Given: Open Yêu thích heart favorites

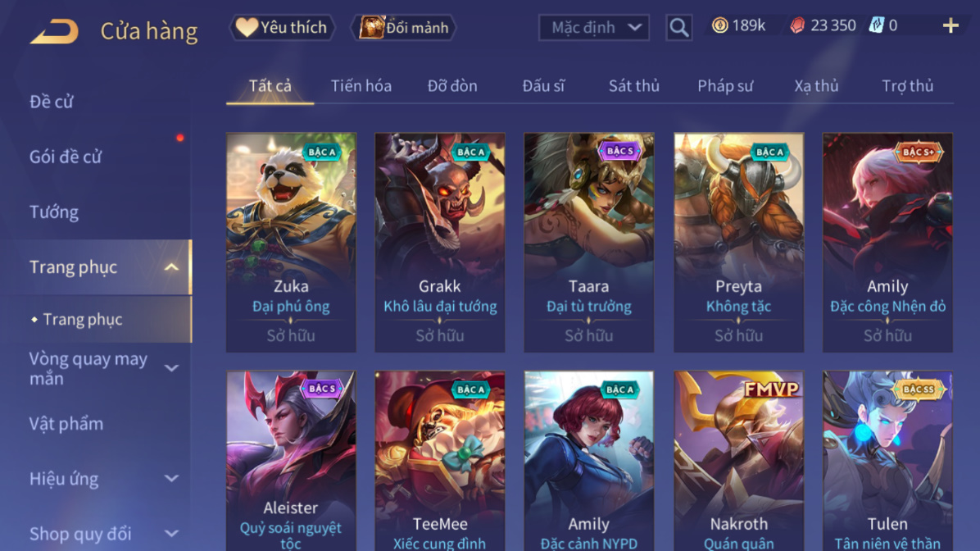Looking at the screenshot, I should coord(283,28).
